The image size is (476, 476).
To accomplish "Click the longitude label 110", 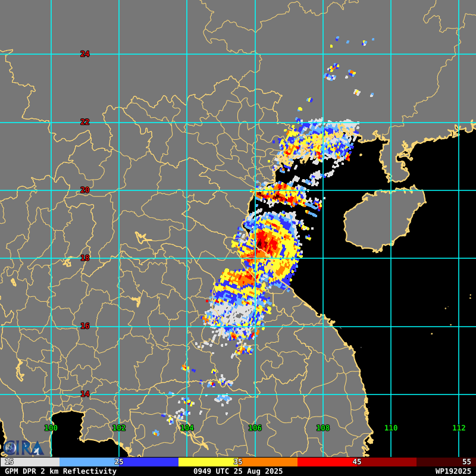I will [391, 428].
